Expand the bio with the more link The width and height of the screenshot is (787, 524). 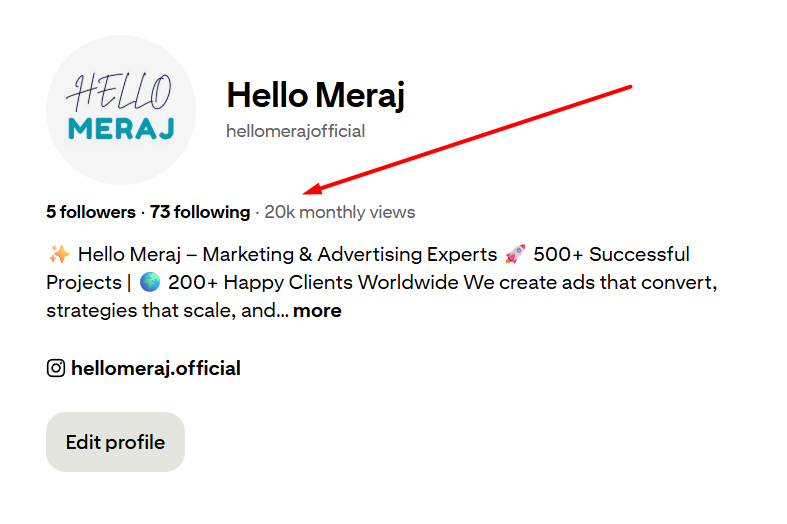pyautogui.click(x=317, y=310)
